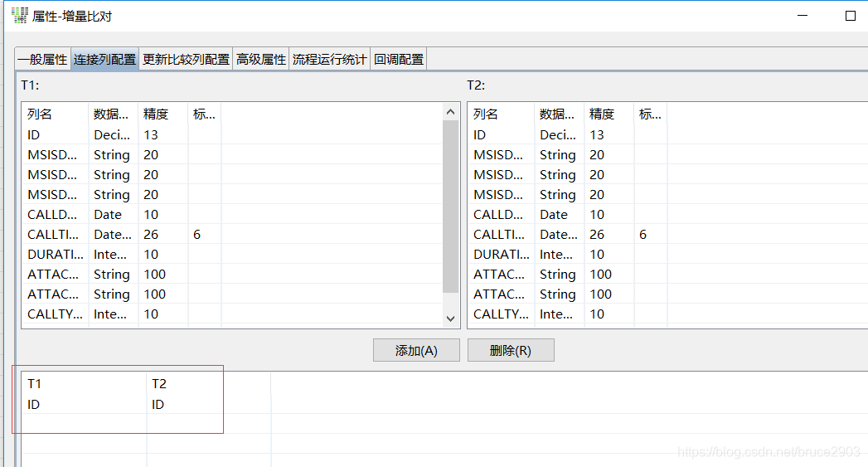Click the T1 column header in the join table

click(x=85, y=383)
